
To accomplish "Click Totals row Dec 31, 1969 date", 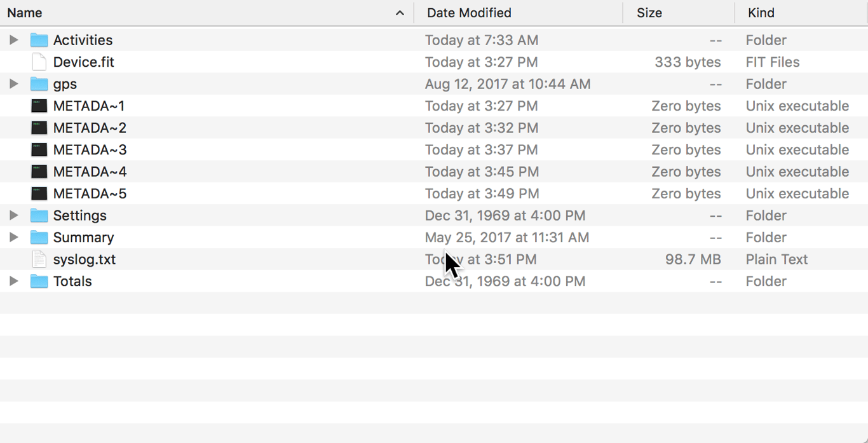I will click(505, 282).
